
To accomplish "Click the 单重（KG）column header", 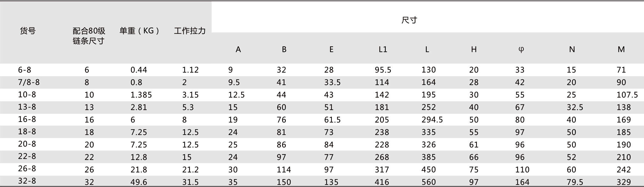I will point(139,31).
